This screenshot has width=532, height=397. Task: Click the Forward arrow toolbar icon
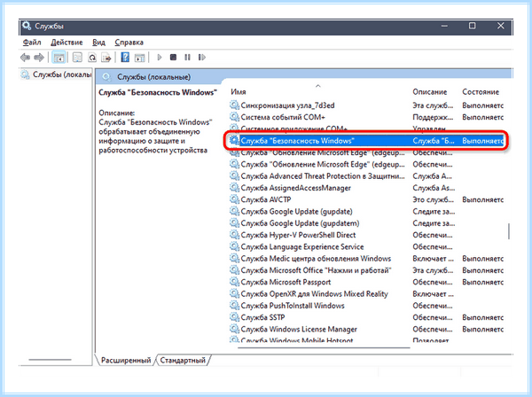coord(39,58)
